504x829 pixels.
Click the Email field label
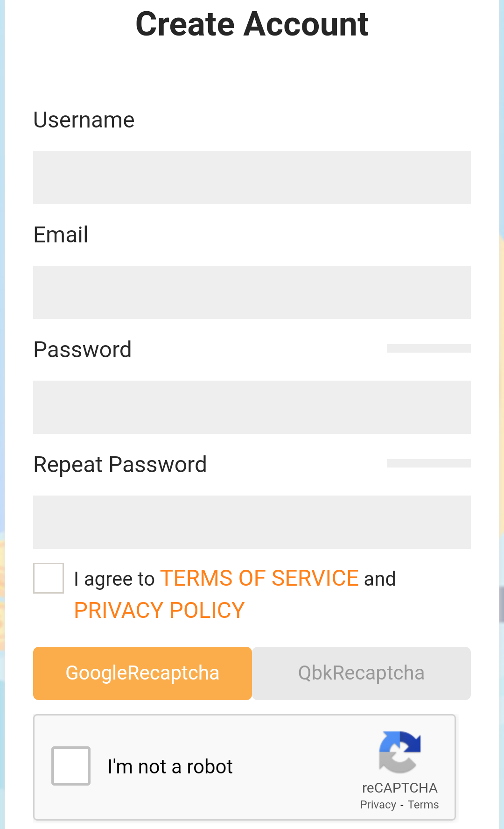61,234
